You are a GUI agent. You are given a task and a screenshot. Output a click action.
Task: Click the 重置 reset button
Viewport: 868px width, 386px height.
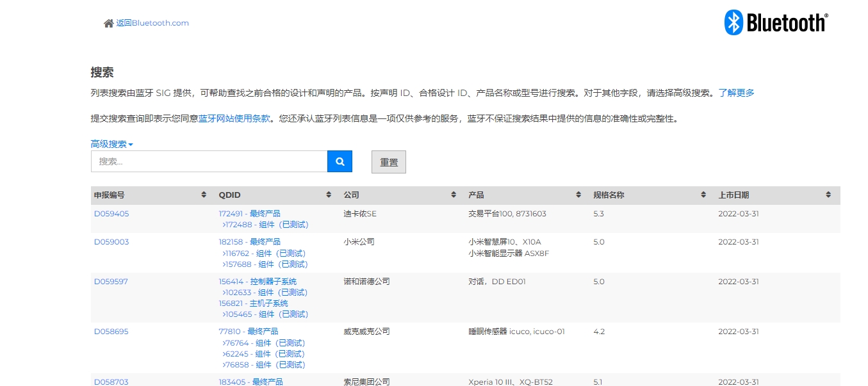click(389, 162)
